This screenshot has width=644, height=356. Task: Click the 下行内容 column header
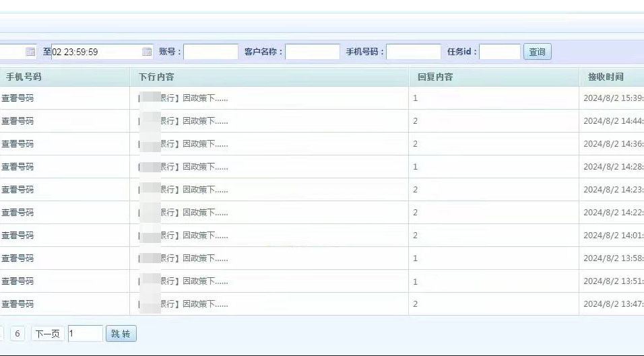point(156,77)
